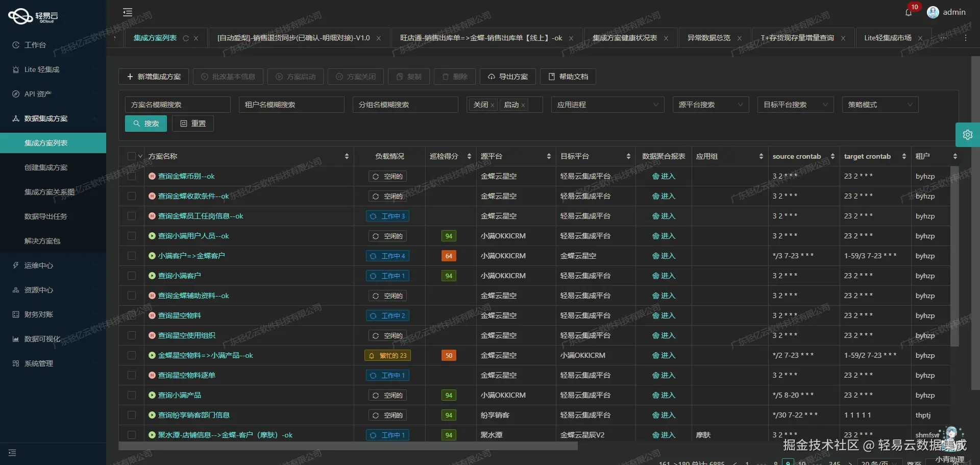
Task: Toggle the select-all checkbox in table header
Action: pyautogui.click(x=132, y=156)
